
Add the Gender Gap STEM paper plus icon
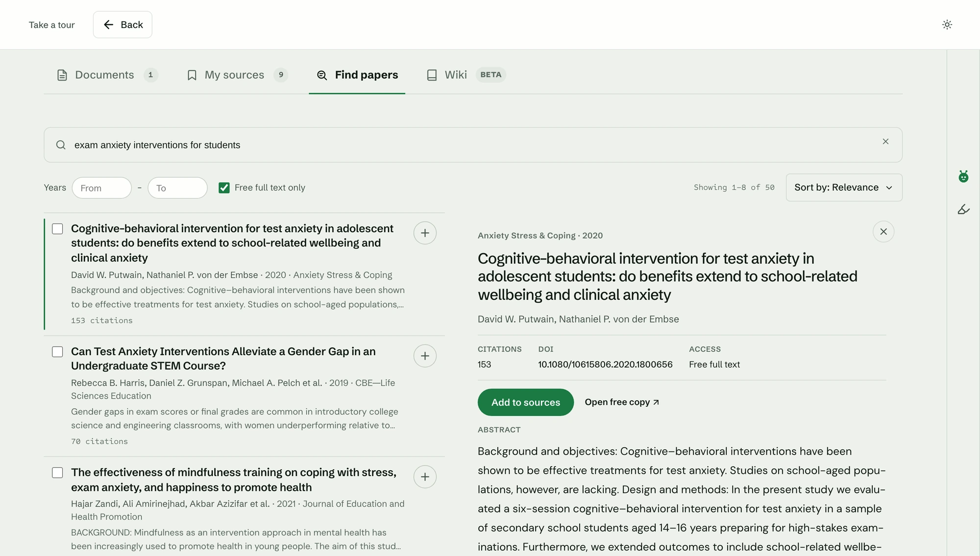[425, 356]
